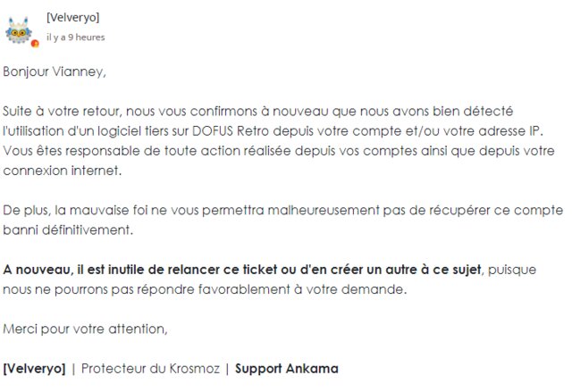Click "Support Ankama" in the signature
This screenshot has width=572, height=392.
tap(286, 369)
